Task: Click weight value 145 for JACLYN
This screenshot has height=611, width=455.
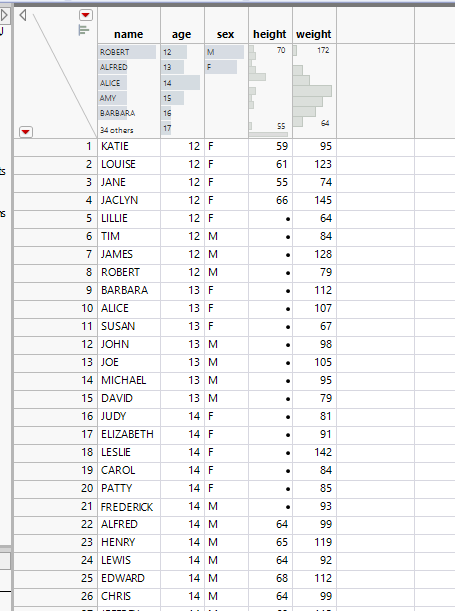Action: (314, 200)
